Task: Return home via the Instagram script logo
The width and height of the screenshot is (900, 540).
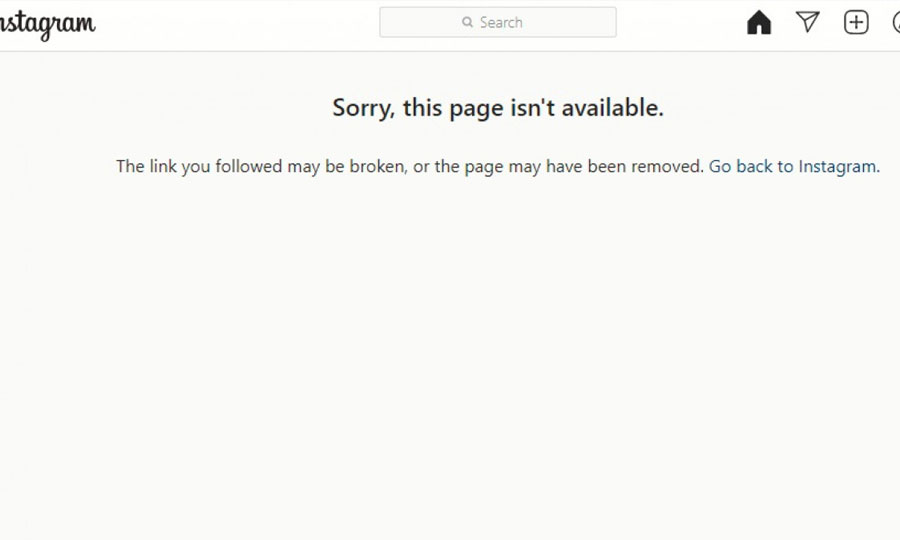Action: click(48, 25)
